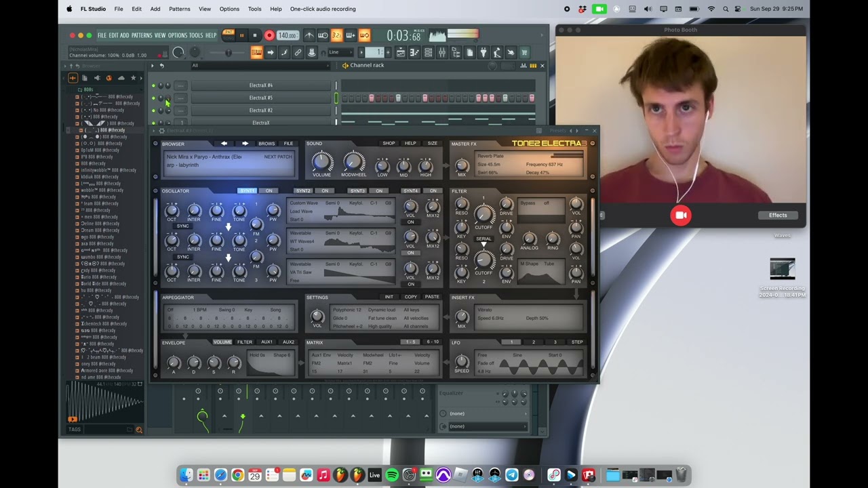Click previous patch arrow in Electra browser

pyautogui.click(x=224, y=144)
